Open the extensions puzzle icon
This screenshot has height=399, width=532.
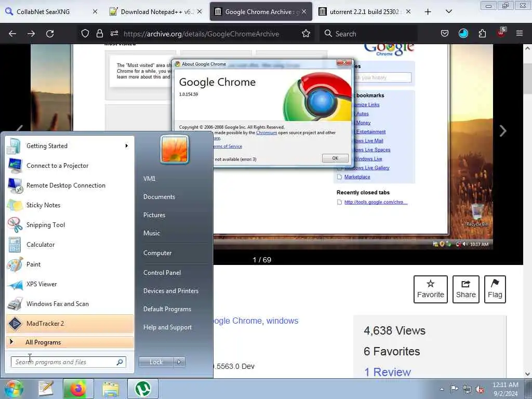coord(482,34)
